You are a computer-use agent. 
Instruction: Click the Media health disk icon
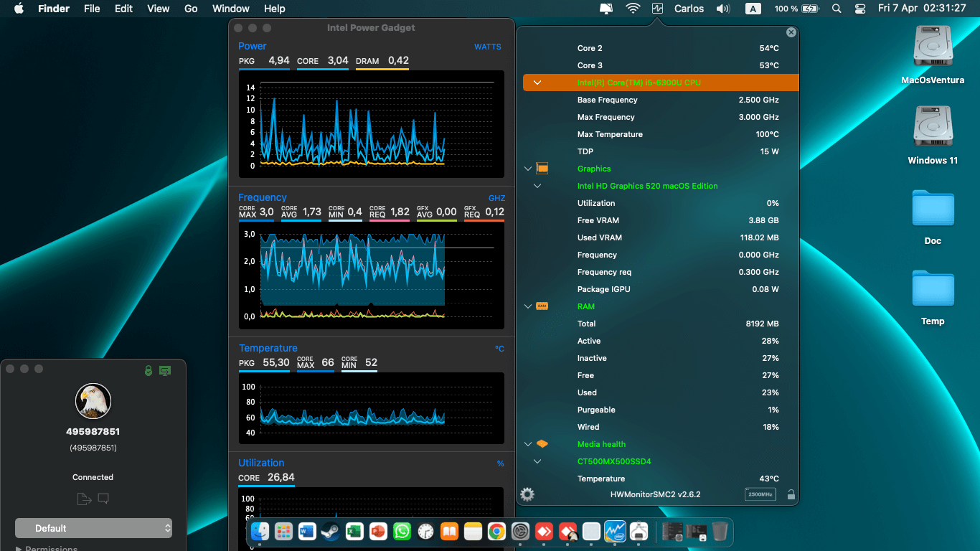tap(542, 444)
